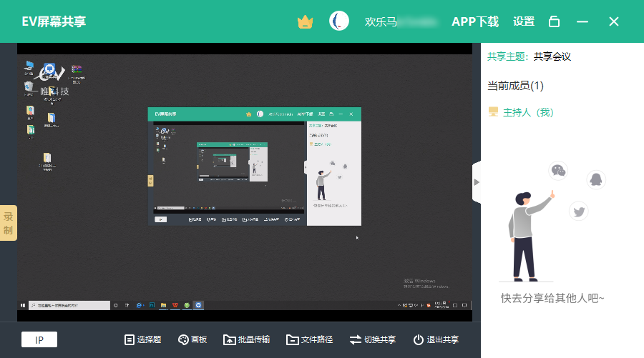Collapse the right members panel arrow

477,182
